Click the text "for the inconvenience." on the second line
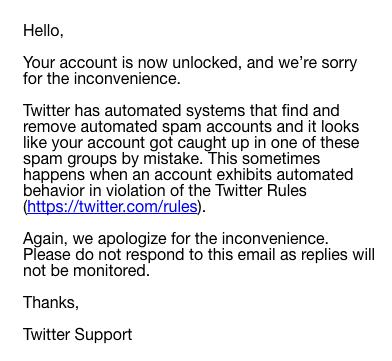The image size is (392, 361). (102, 79)
